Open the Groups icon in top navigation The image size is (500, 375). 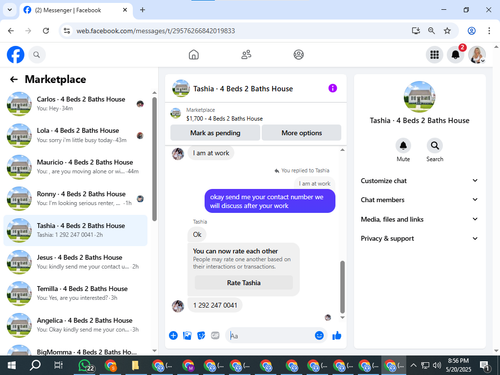[298, 54]
